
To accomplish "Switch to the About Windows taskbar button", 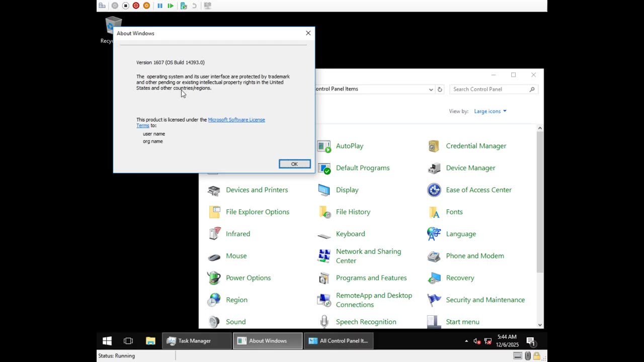I will pos(268,341).
